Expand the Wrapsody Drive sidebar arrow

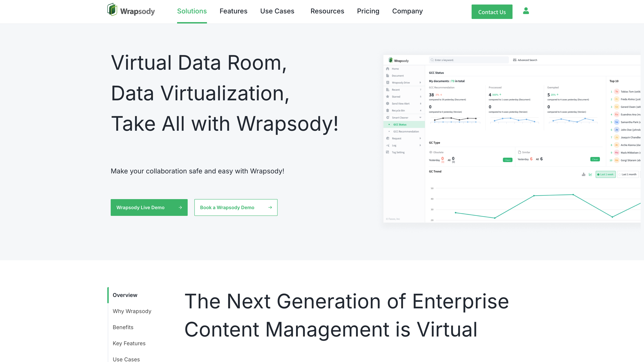click(x=420, y=83)
